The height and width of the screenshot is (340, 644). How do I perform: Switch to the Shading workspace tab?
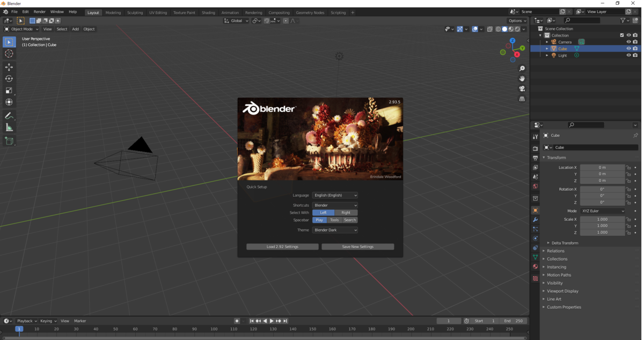(x=208, y=12)
